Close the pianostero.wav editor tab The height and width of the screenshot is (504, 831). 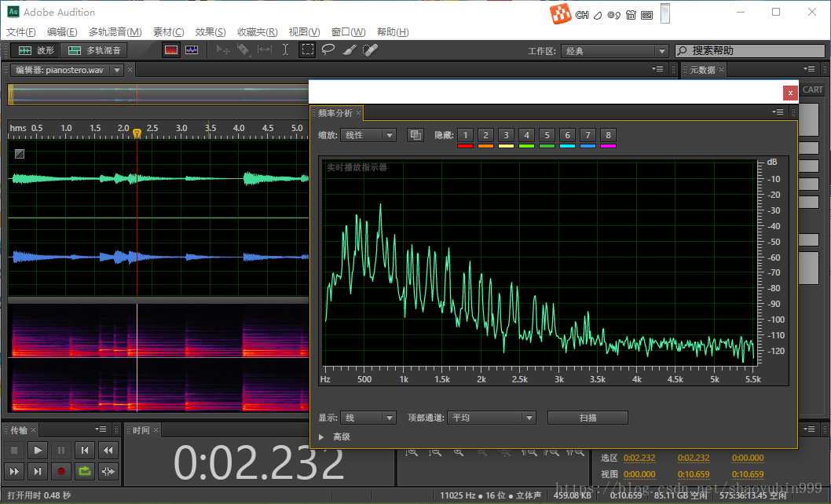click(130, 69)
